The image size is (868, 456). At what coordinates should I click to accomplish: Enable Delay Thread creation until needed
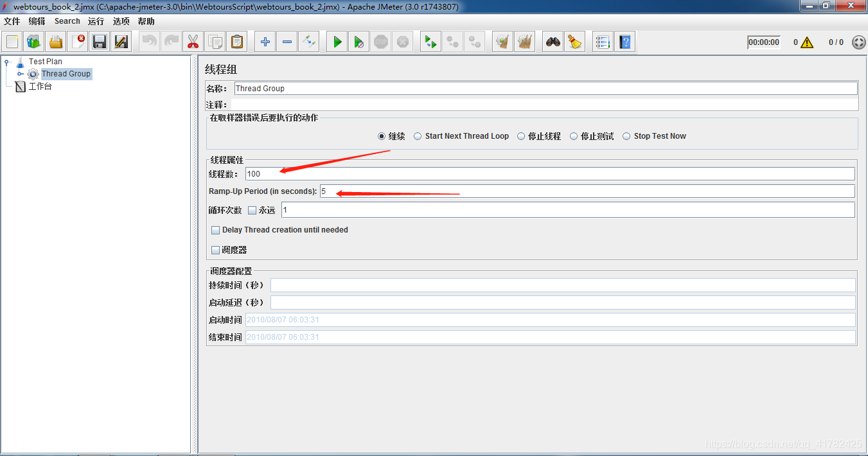[215, 230]
